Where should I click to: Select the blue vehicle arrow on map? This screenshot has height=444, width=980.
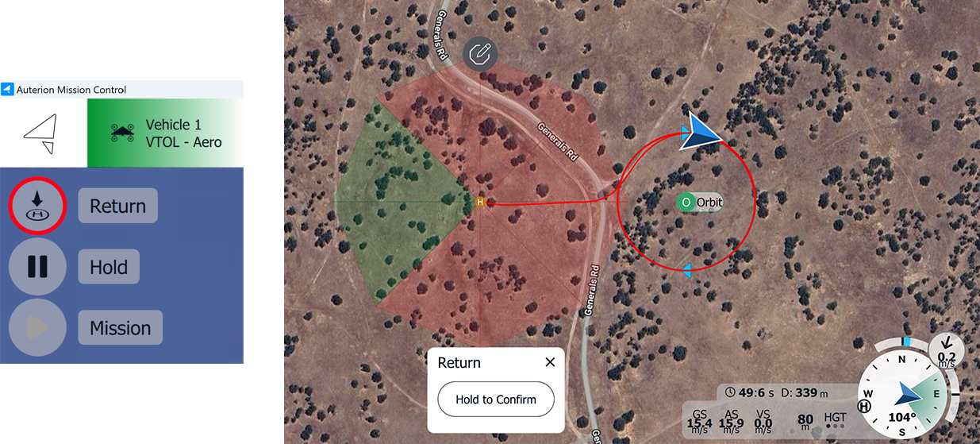tap(703, 132)
